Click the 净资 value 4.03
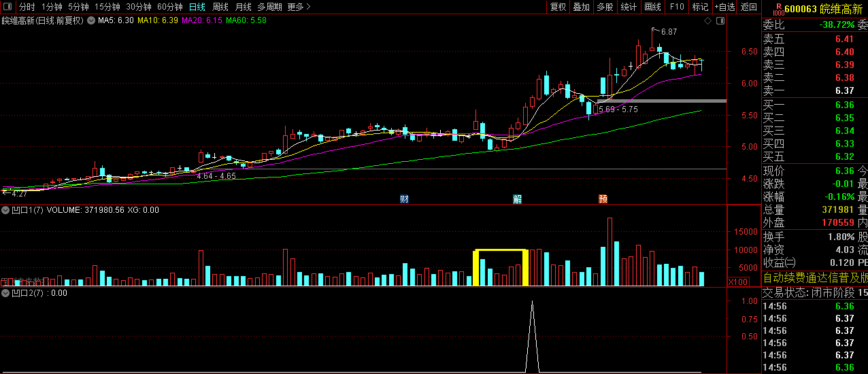The width and height of the screenshot is (868, 374). tap(844, 250)
